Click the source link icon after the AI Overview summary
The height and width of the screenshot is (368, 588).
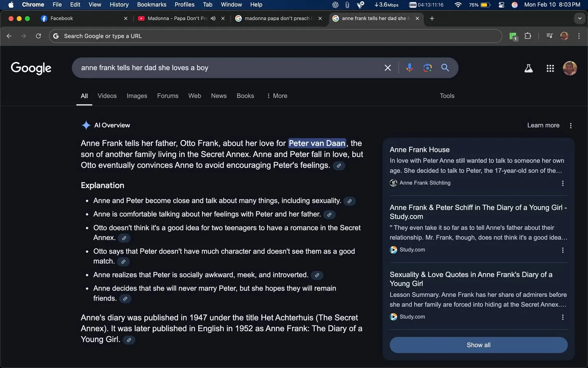338,166
